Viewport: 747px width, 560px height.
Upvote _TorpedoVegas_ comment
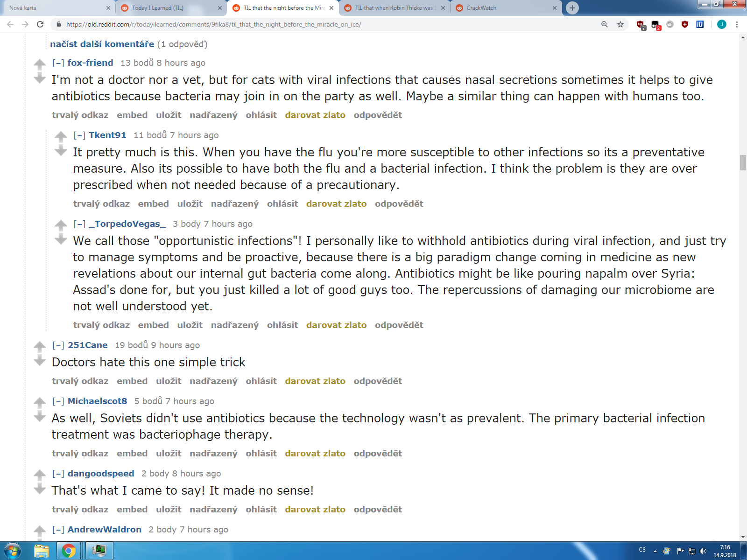[61, 225]
